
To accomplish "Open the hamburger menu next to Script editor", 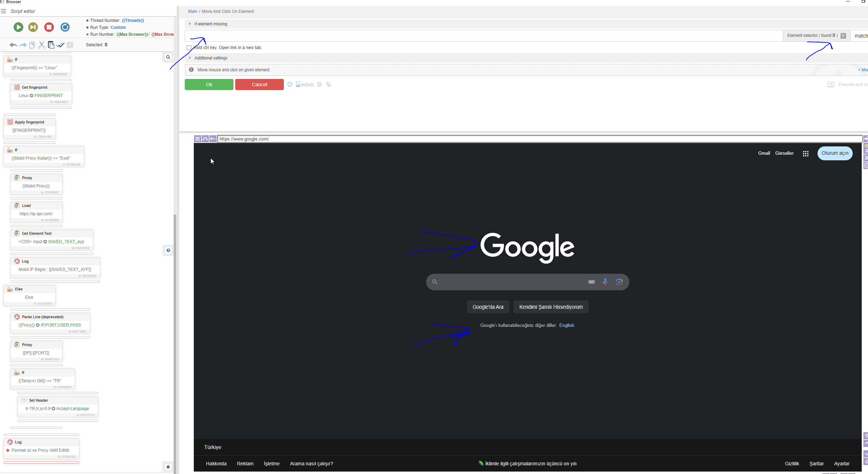I will pos(3,11).
